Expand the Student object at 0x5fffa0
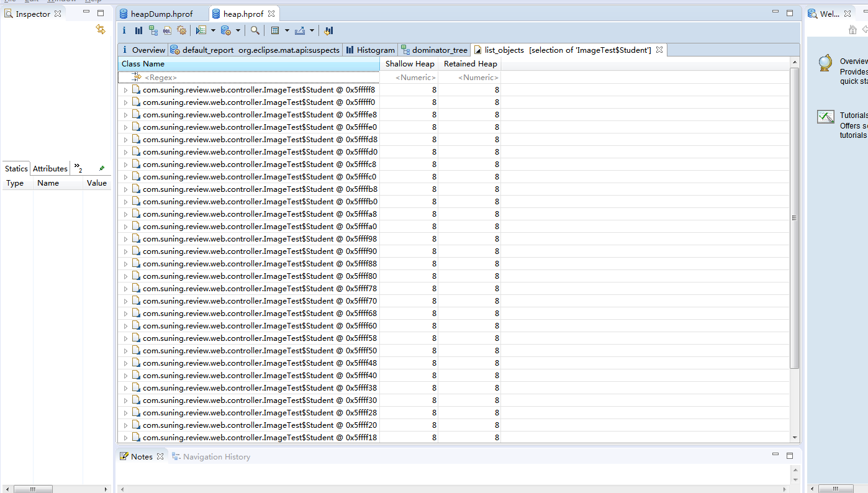 tap(125, 227)
